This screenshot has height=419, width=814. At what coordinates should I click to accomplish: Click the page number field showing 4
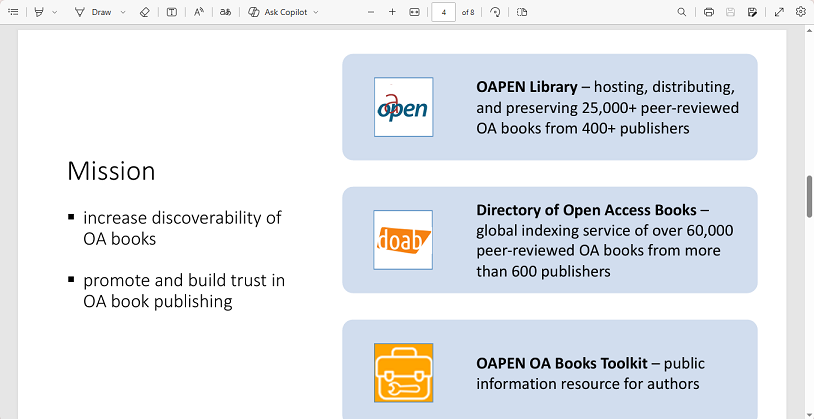(443, 12)
